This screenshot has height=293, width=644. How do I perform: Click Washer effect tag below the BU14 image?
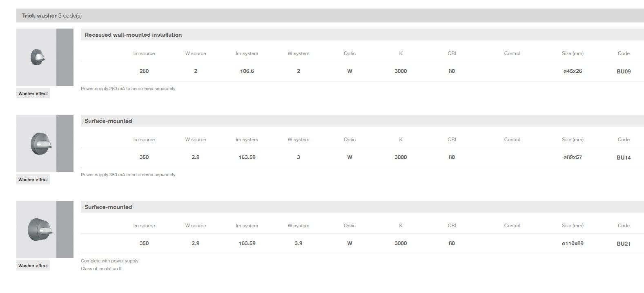33,180
